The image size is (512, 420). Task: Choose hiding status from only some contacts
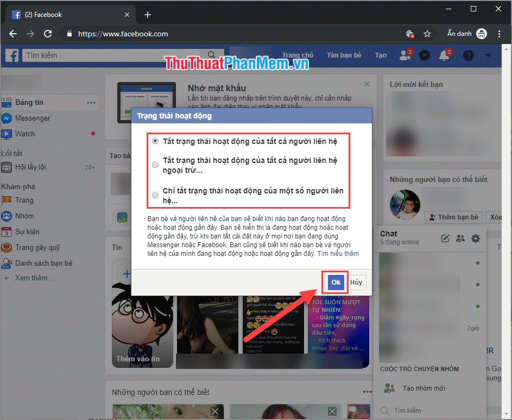coord(155,195)
